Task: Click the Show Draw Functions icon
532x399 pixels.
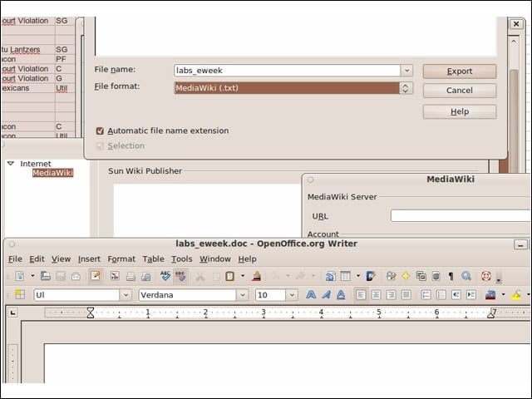Action: 371,276
